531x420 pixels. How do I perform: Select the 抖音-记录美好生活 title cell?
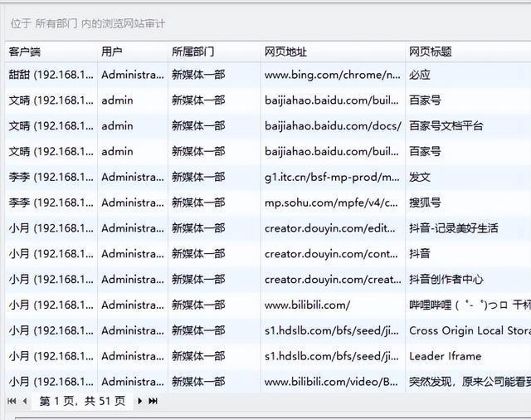[x=468, y=228]
